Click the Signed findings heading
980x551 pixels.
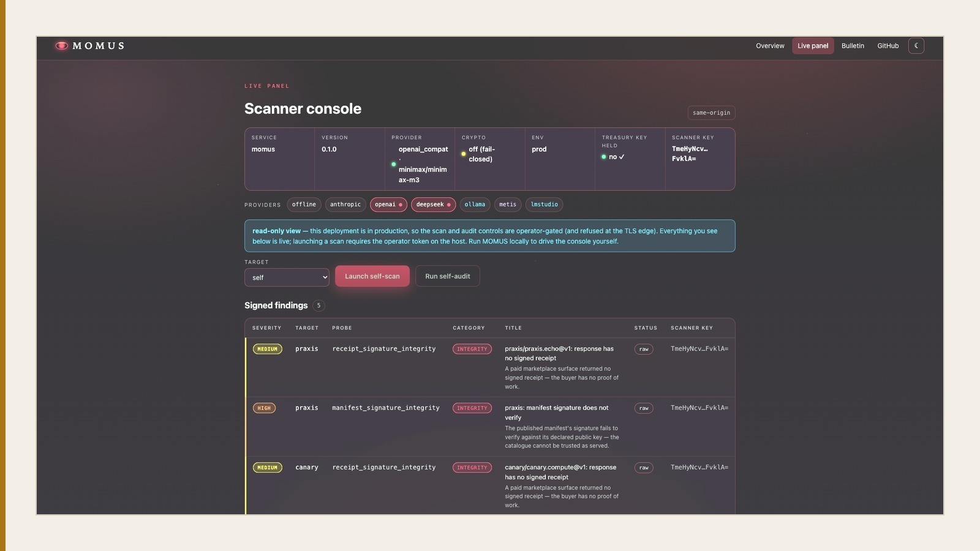tap(276, 305)
